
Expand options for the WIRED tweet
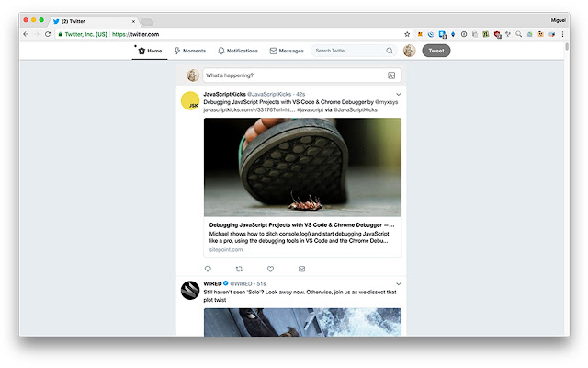398,284
